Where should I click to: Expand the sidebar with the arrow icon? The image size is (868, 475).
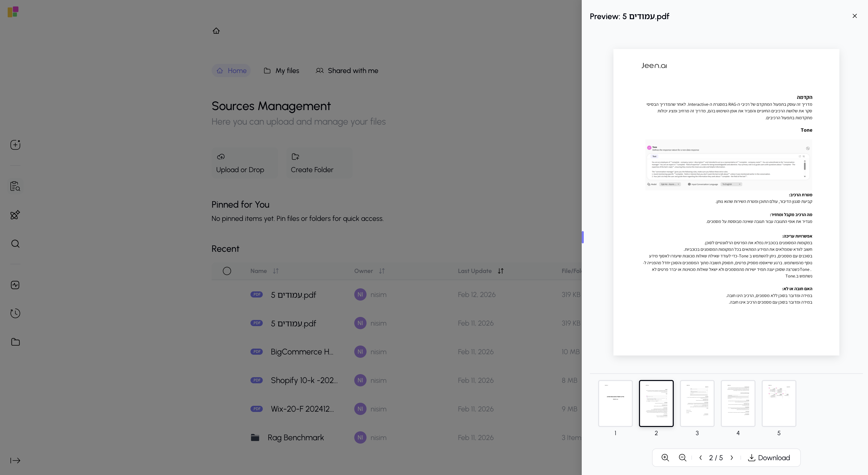[x=15, y=460]
